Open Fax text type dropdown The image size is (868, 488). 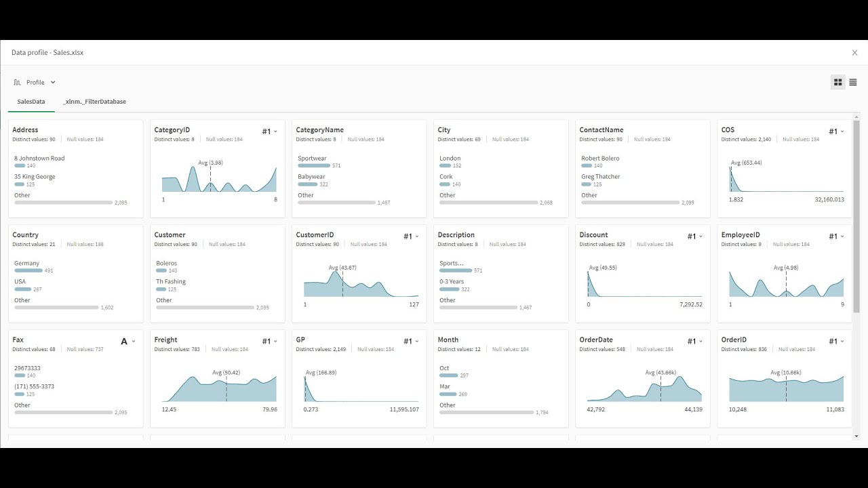(128, 342)
